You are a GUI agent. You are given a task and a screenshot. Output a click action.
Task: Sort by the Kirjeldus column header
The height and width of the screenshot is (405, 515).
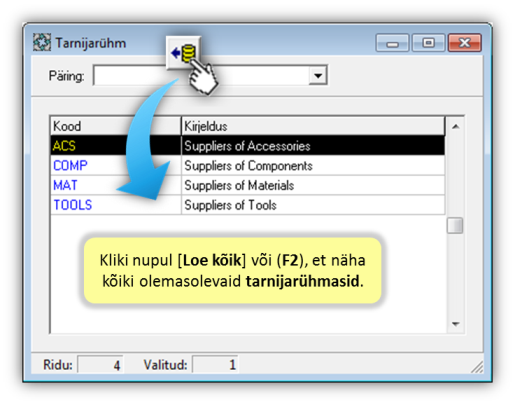coord(313,126)
